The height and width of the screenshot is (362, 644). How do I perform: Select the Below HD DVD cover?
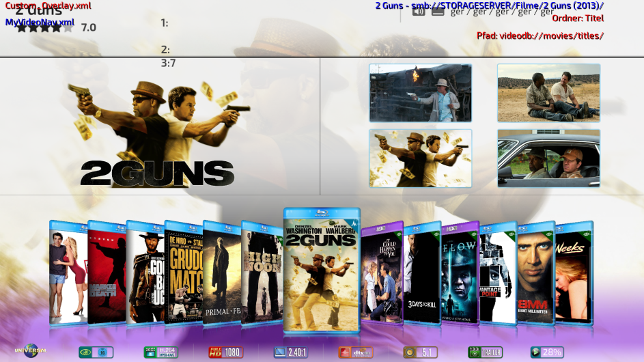(460, 273)
